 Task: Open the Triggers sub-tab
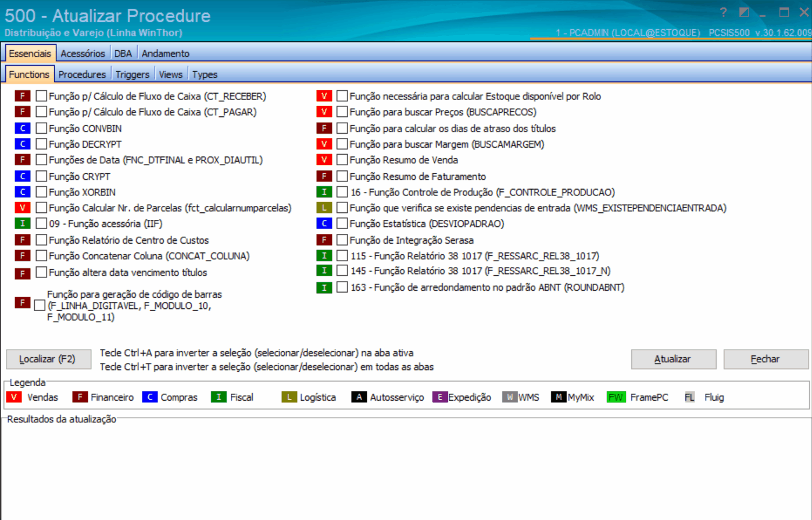[x=133, y=74]
